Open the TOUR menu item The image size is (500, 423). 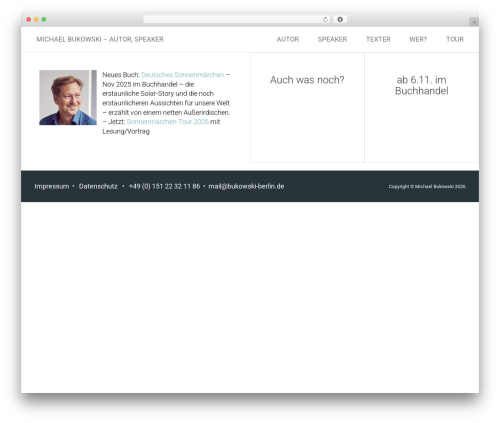pyautogui.click(x=455, y=39)
